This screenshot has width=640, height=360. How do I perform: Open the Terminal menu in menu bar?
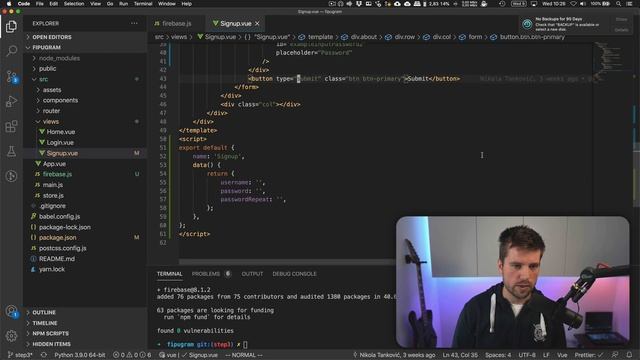coord(143,4)
